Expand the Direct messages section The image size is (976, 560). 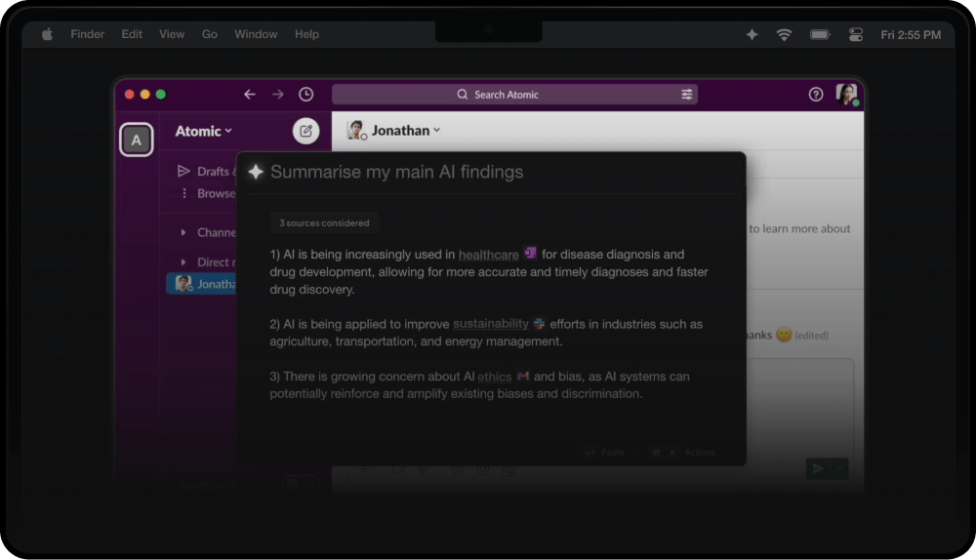pyautogui.click(x=209, y=262)
